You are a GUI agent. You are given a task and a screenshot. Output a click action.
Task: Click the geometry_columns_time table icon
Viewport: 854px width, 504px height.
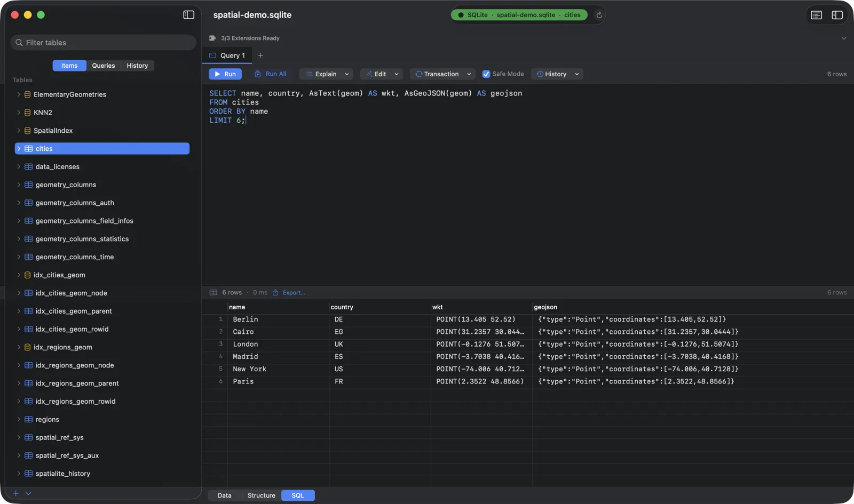tap(29, 257)
